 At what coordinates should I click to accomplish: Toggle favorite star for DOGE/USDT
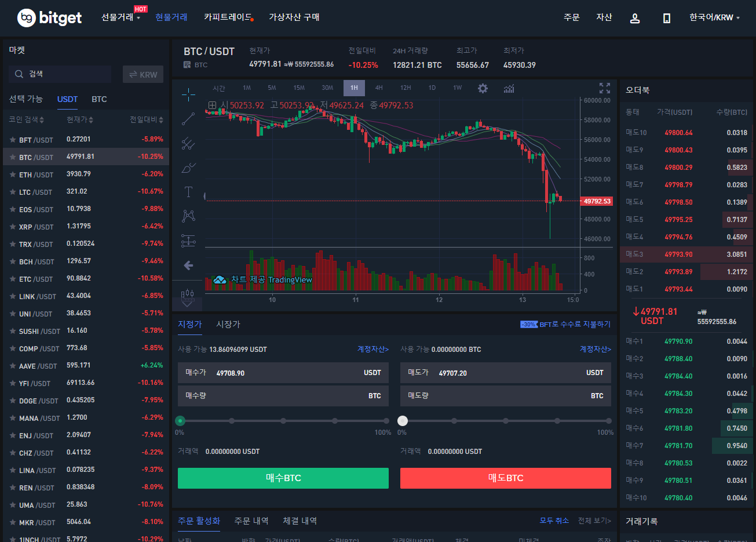[x=13, y=401]
